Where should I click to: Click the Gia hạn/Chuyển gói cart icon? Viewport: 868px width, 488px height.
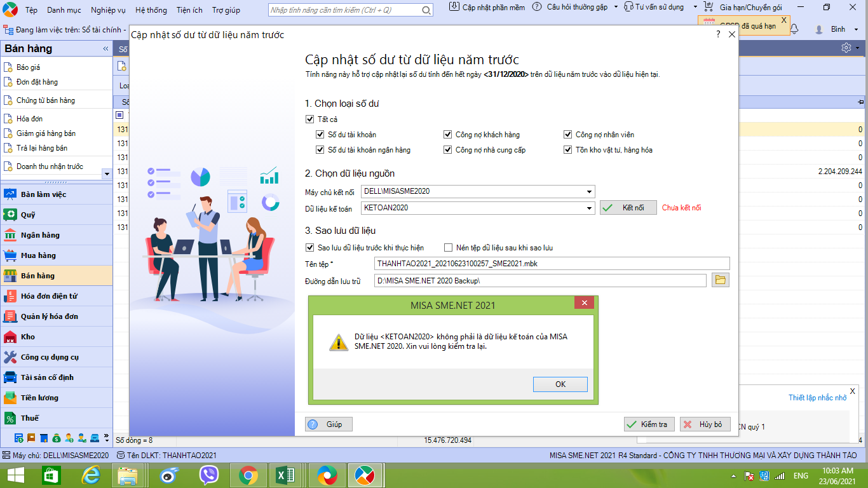pos(709,6)
